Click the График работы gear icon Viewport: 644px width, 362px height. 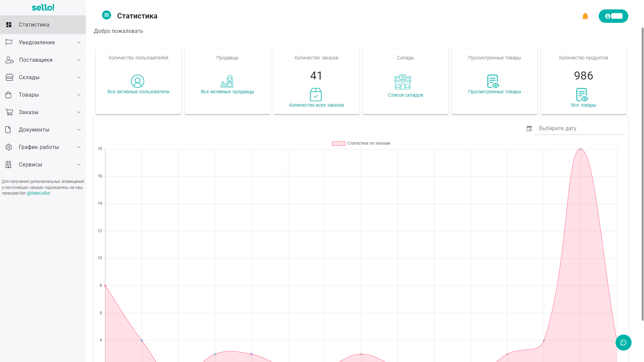9,147
